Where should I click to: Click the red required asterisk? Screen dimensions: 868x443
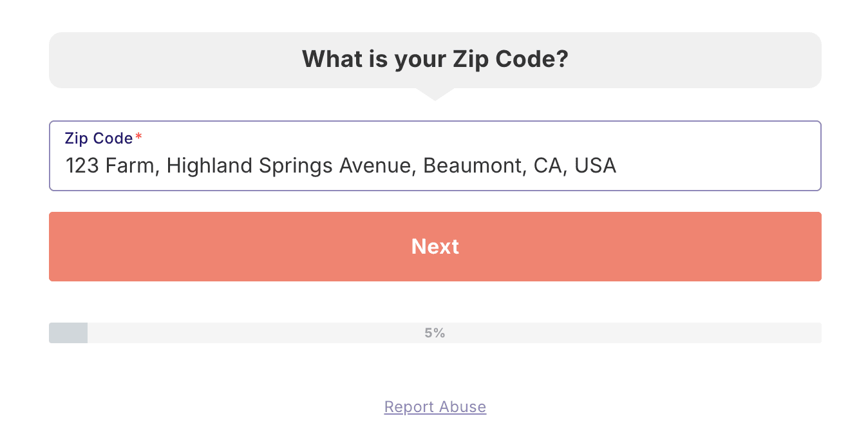[138, 135]
